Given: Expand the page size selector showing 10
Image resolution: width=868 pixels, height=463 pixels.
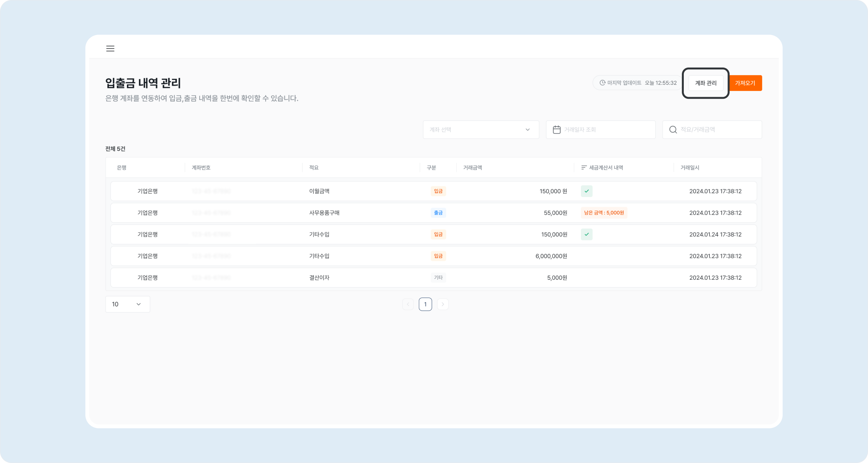Looking at the screenshot, I should coord(127,304).
